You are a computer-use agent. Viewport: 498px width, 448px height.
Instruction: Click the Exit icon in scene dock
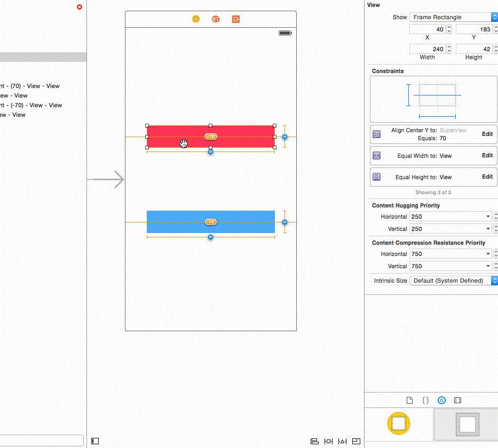(236, 19)
